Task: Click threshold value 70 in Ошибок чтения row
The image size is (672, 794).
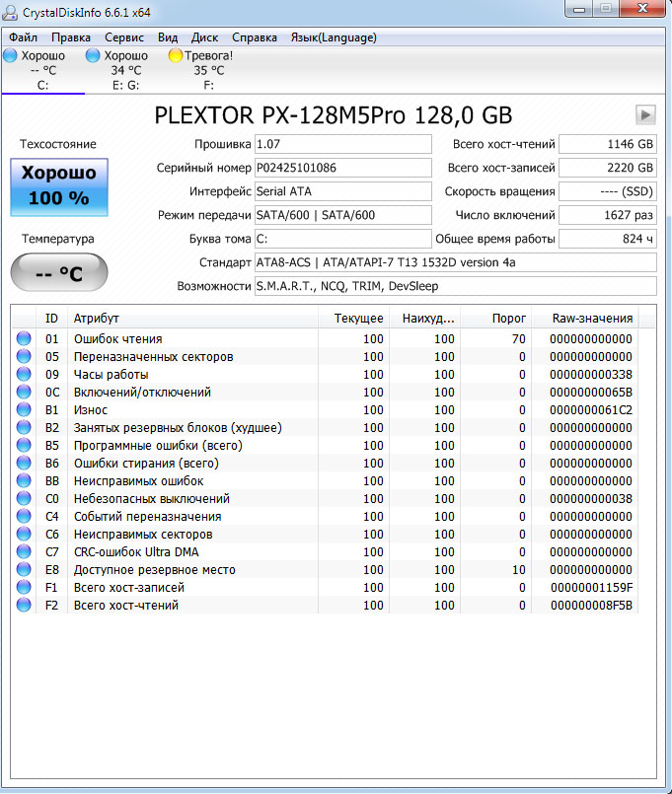Action: point(518,338)
